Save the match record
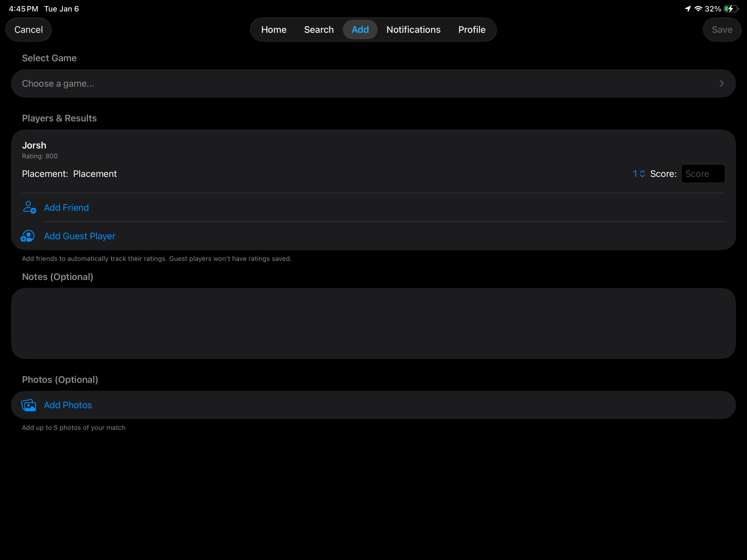The height and width of the screenshot is (560, 747). pyautogui.click(x=722, y=30)
